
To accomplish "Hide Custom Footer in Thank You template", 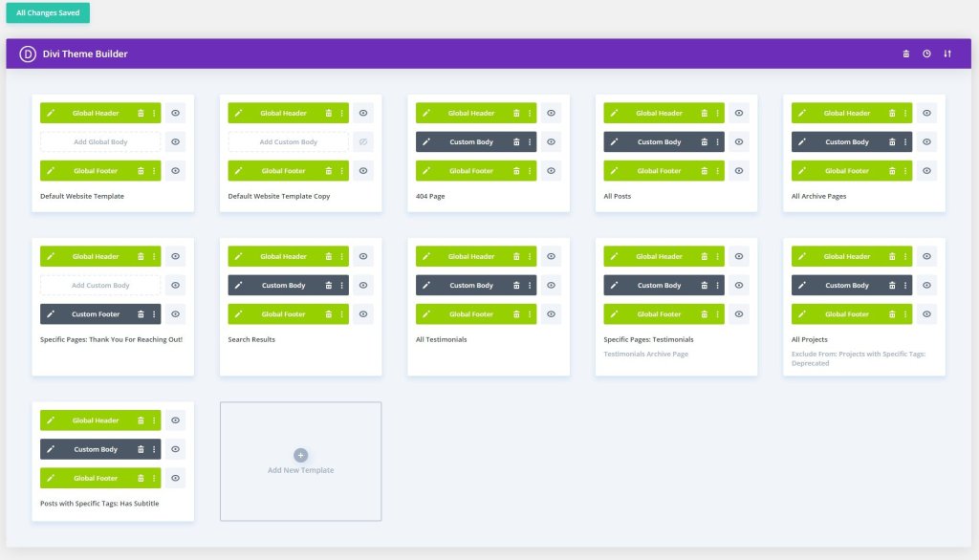I will pyautogui.click(x=176, y=314).
